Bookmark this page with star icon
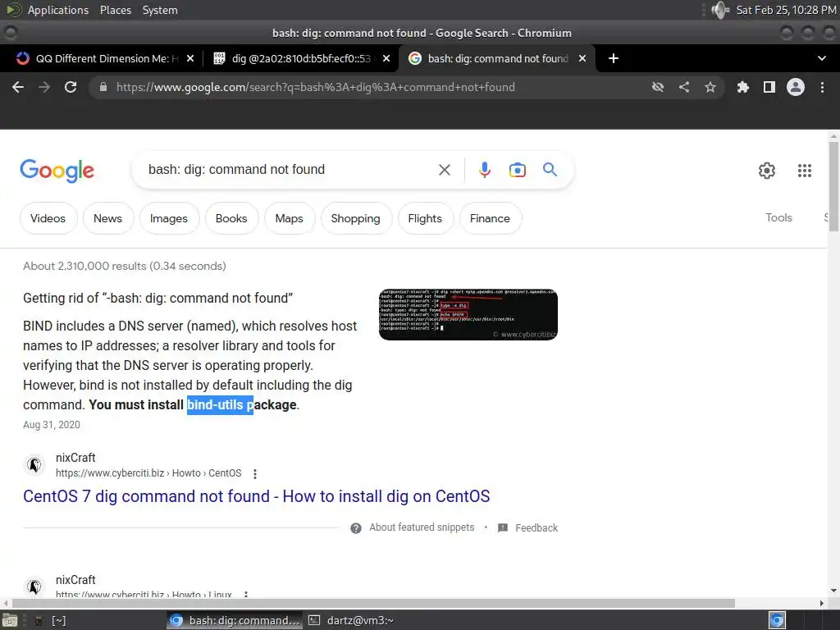840x630 pixels. point(710,87)
